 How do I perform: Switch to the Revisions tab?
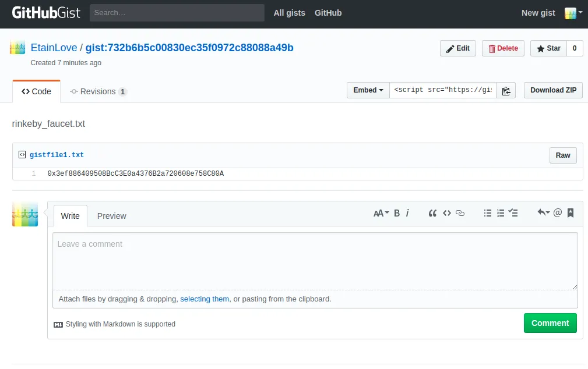pyautogui.click(x=98, y=91)
